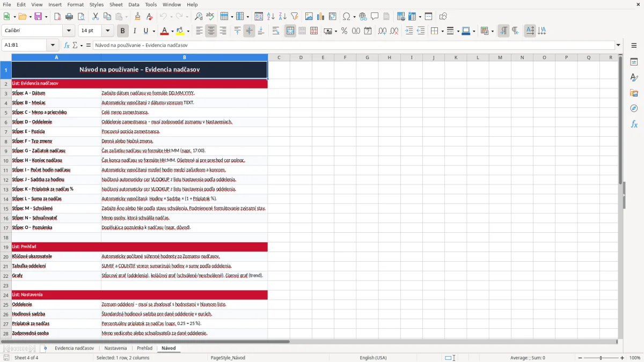Click the Insert Comment icon

374,17
